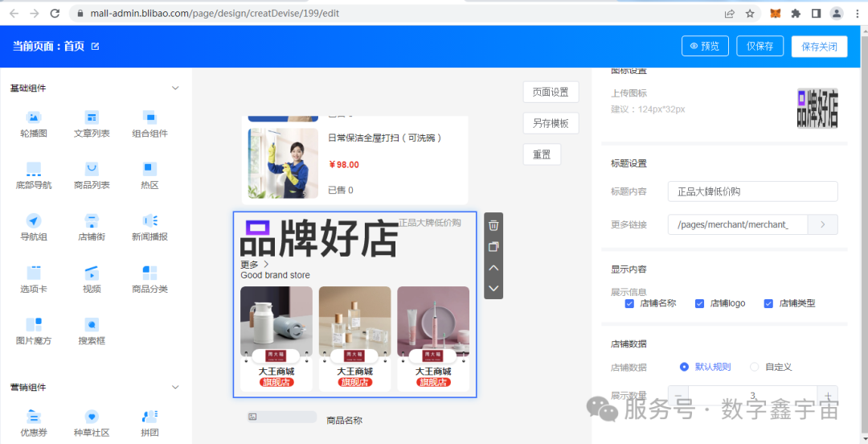The image size is (868, 444).
Task: Add the 视频 video component
Action: click(x=92, y=280)
